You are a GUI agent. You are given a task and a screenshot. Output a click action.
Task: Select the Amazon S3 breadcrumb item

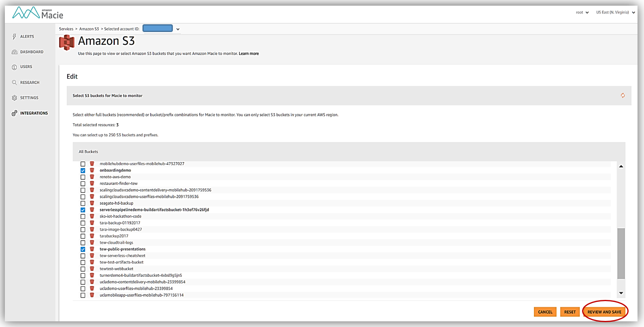89,29
